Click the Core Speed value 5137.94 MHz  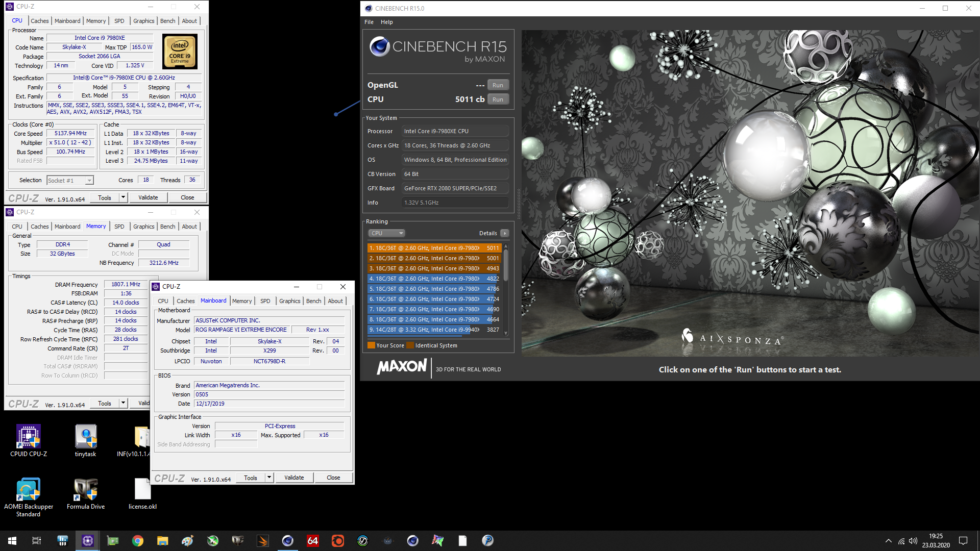coord(71,134)
